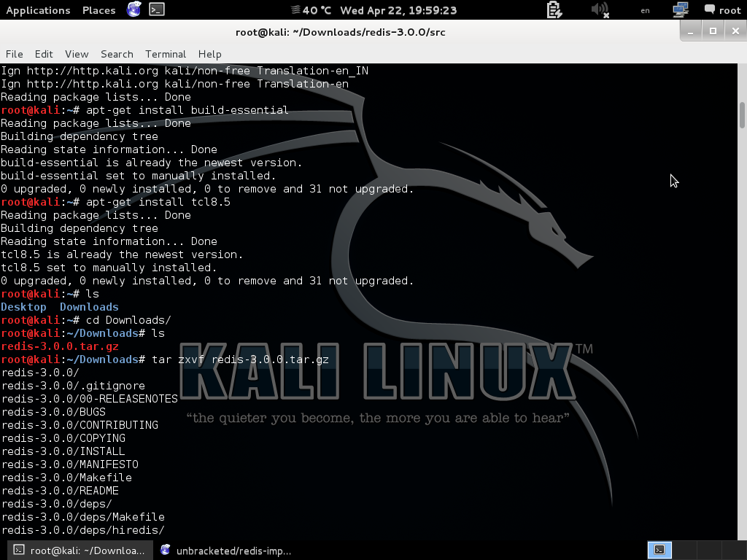Viewport: 747px width, 560px height.
Task: Unmute audio via the muted speaker icon
Action: 600,10
